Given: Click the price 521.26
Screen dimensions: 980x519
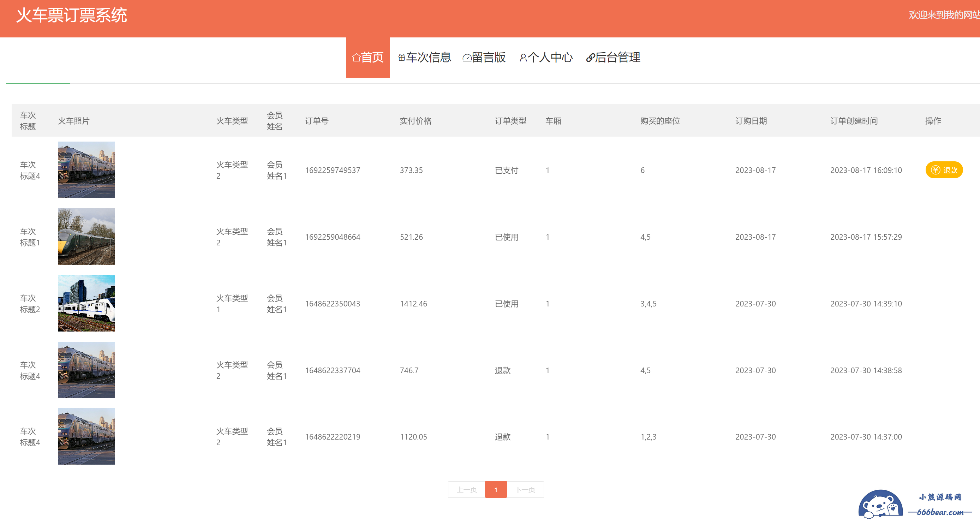Looking at the screenshot, I should coord(411,237).
